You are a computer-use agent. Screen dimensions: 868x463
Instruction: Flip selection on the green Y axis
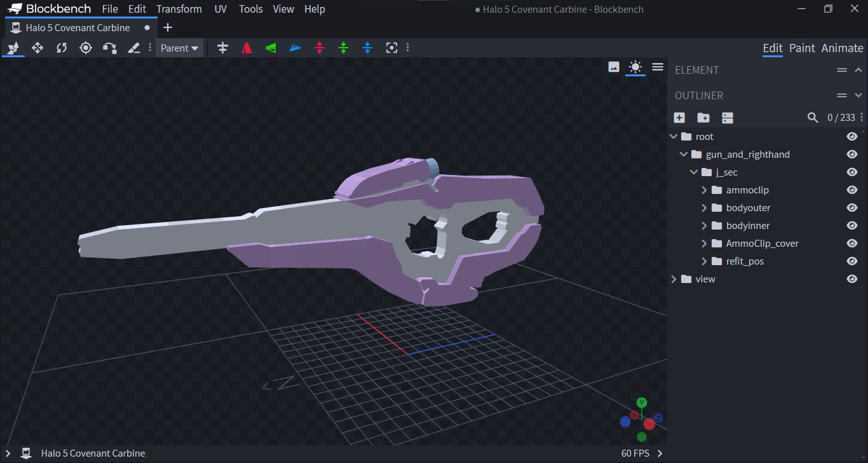pos(271,48)
